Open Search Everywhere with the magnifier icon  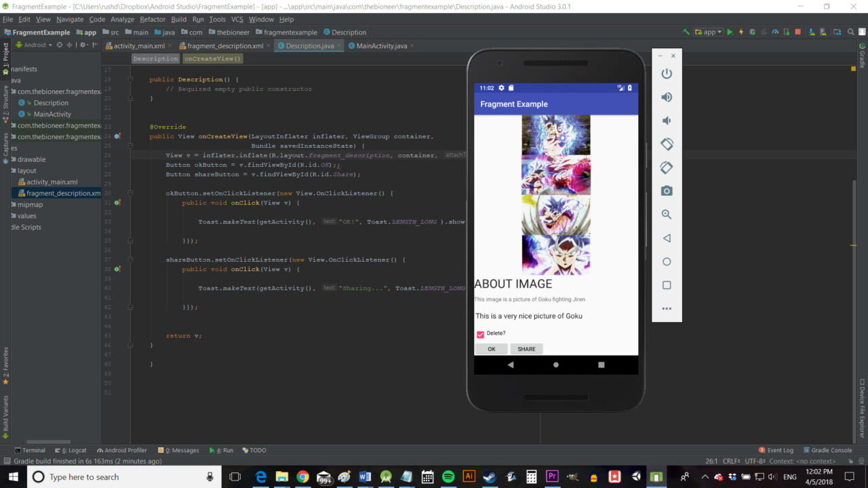[x=850, y=32]
